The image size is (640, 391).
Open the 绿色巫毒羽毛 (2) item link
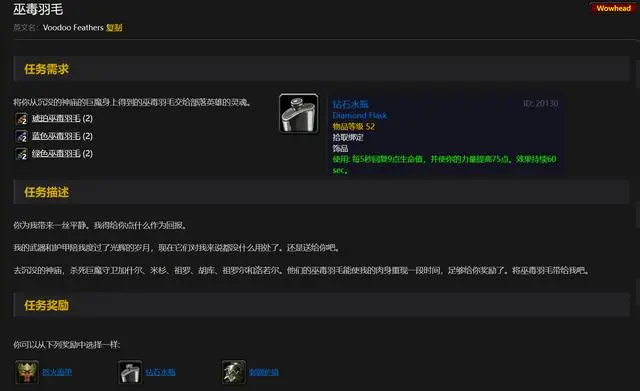(x=62, y=153)
